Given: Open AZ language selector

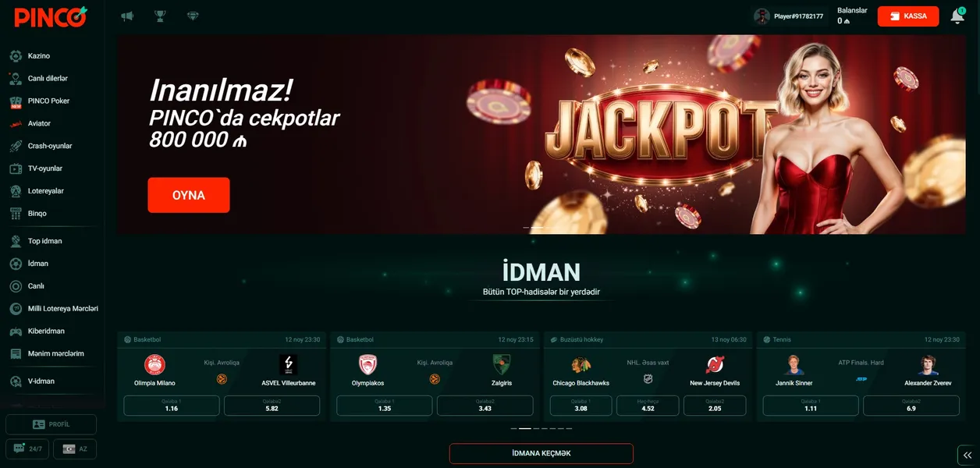Looking at the screenshot, I should [x=75, y=449].
